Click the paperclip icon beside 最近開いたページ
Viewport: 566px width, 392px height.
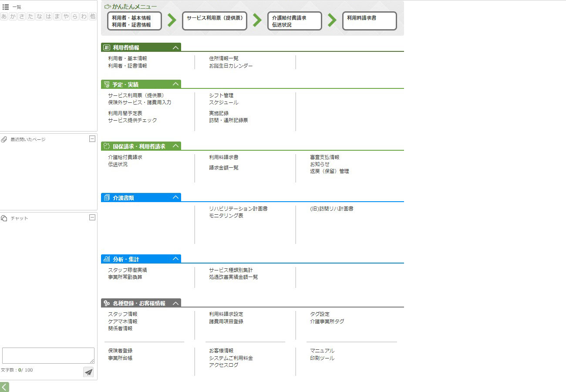(x=4, y=139)
